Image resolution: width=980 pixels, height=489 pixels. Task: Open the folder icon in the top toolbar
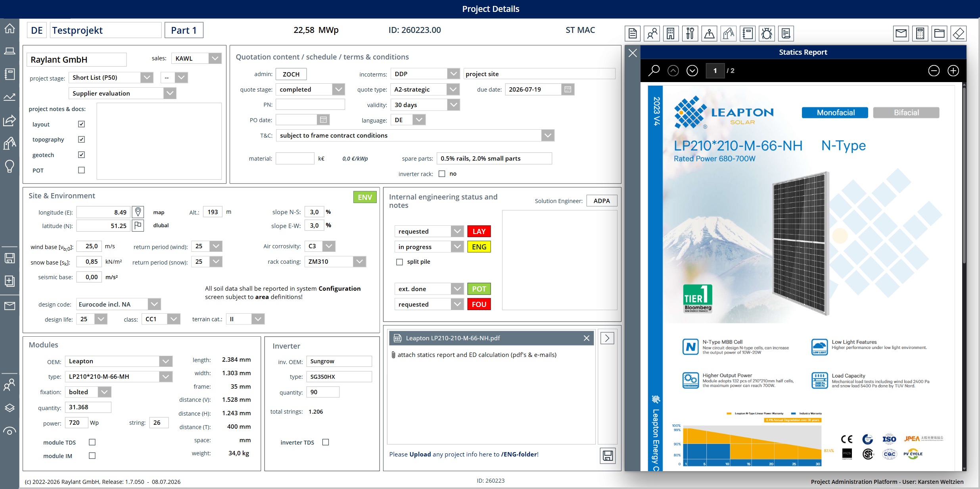(939, 33)
